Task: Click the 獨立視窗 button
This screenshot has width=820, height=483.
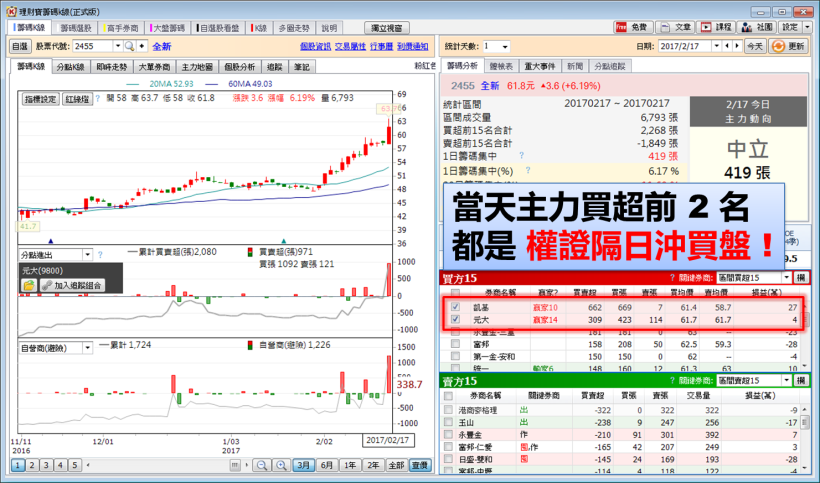Action: tap(386, 28)
